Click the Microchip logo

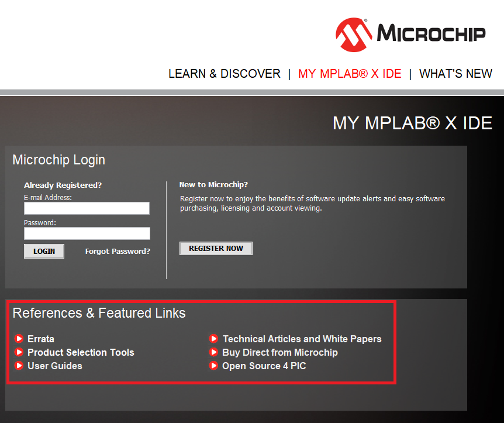(410, 34)
